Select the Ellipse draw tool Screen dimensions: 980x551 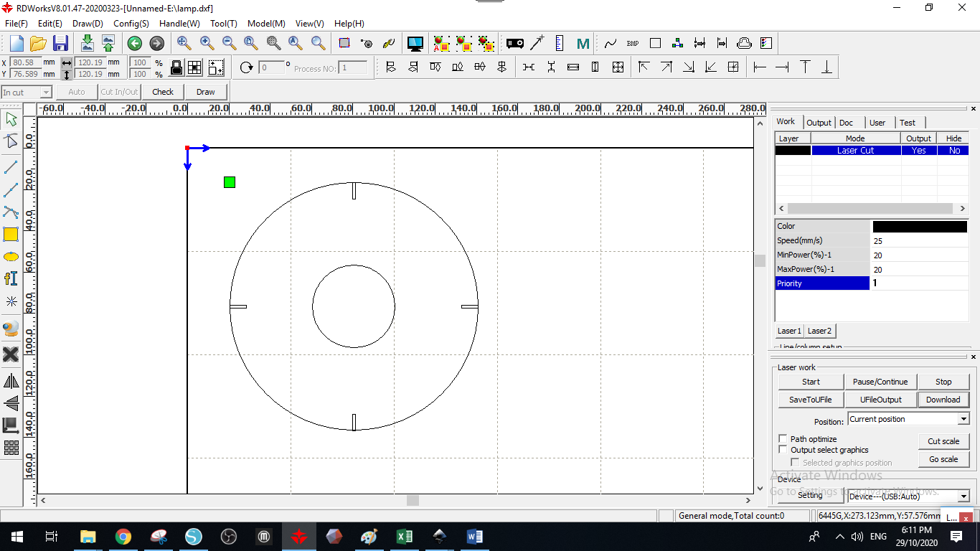[x=11, y=256]
